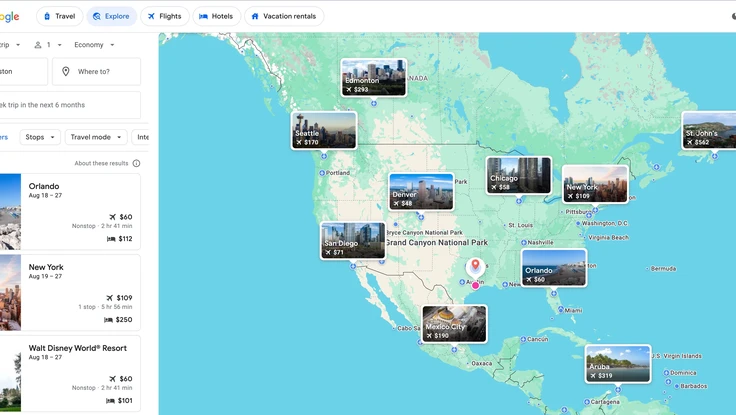This screenshot has width=736, height=415.
Task: Click the Orlando $60 flight price
Action: click(121, 217)
